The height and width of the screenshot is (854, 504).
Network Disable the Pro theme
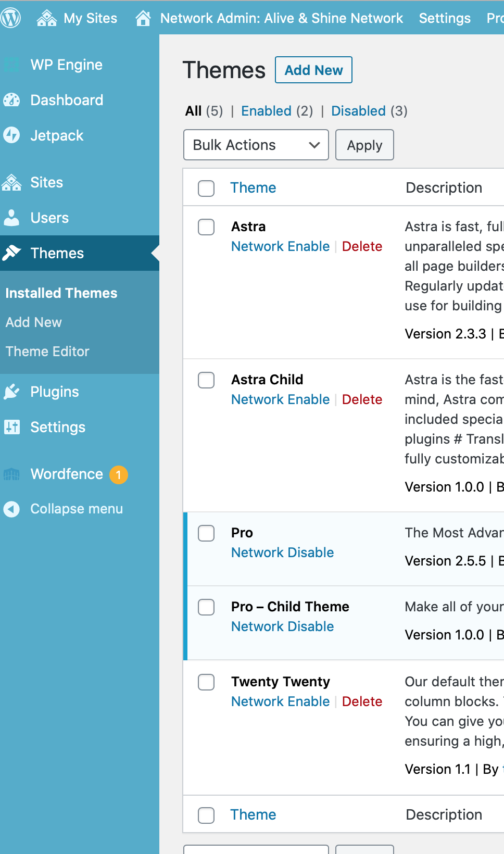pyautogui.click(x=282, y=552)
